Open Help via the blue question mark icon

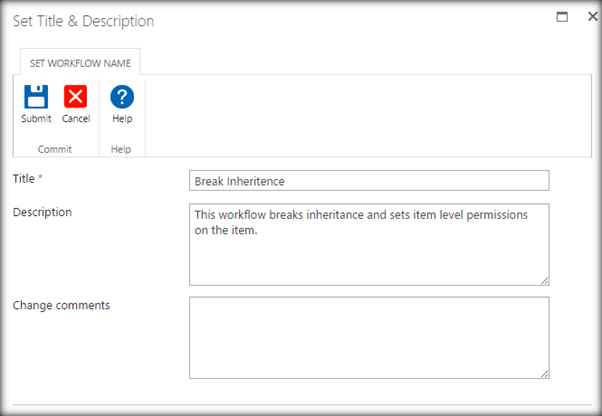coord(122,97)
